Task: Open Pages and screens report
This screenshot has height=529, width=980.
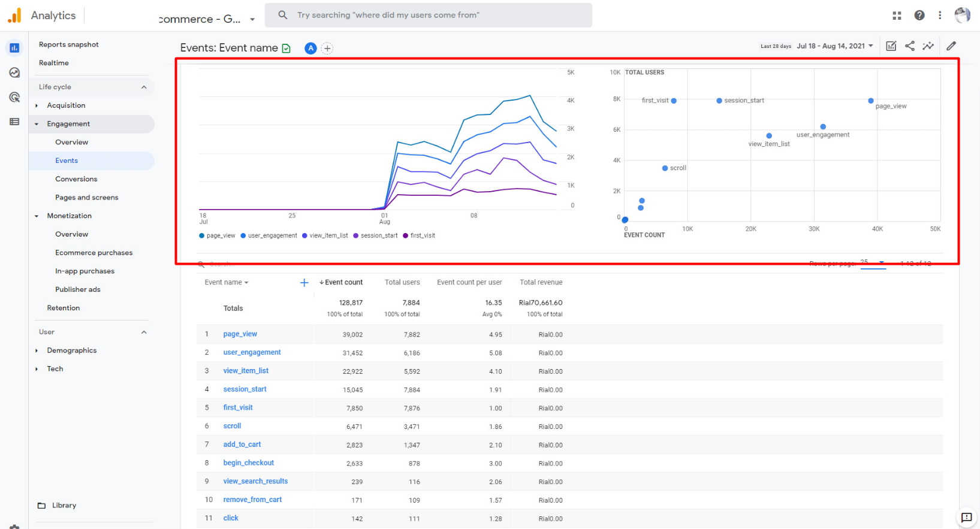Action: pyautogui.click(x=86, y=198)
